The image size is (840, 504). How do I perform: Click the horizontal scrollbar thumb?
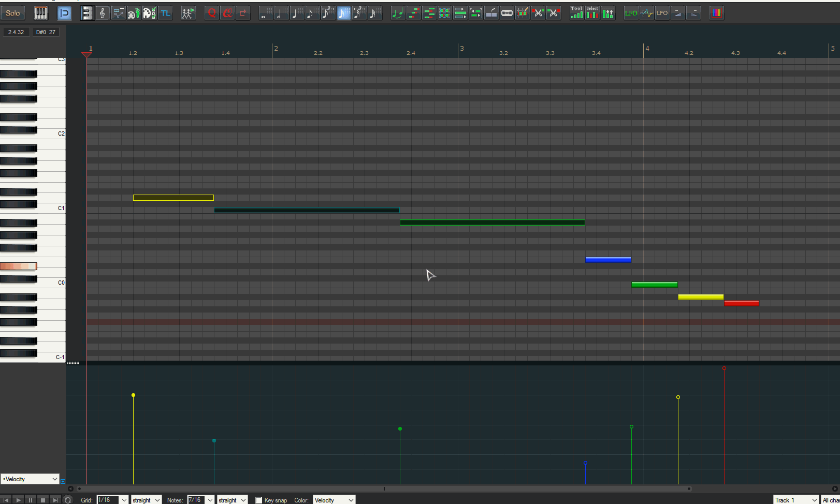[384, 488]
